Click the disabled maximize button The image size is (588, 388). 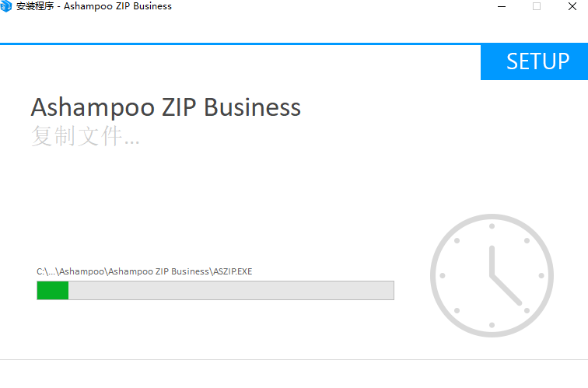click(x=537, y=6)
